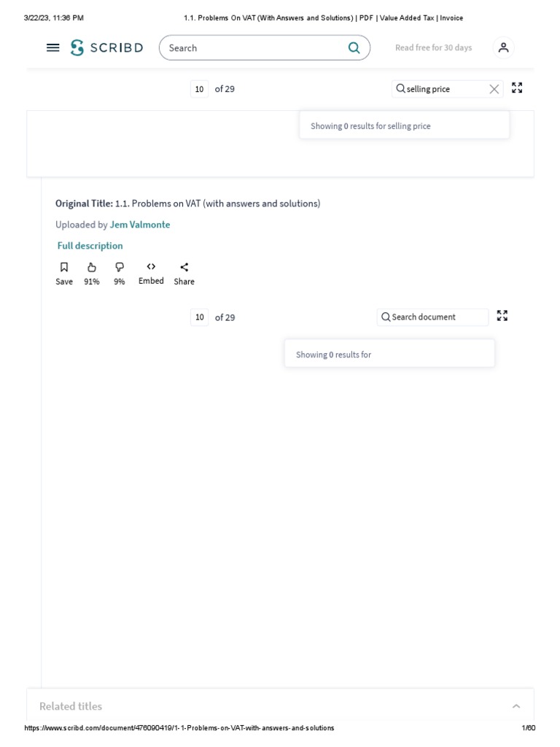Share this document
Image resolution: width=560 pixels, height=747 pixels.
pyautogui.click(x=184, y=268)
